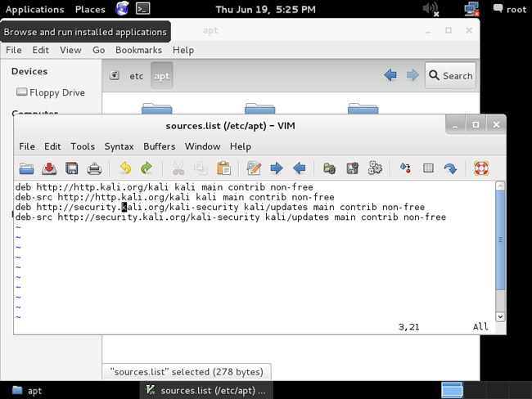Viewport: 532px width, 399px height.
Task: Launch the terminal icon in top panel
Action: click(x=143, y=8)
